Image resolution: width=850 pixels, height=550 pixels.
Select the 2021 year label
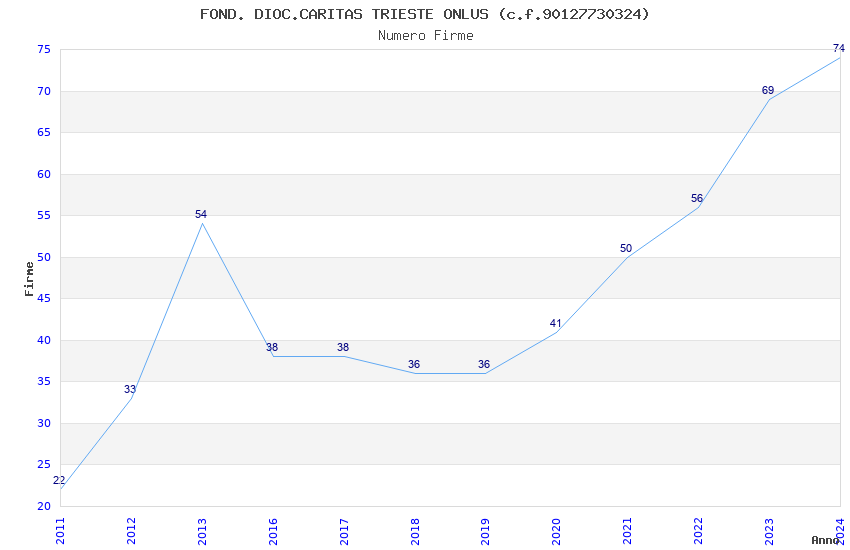(x=628, y=531)
